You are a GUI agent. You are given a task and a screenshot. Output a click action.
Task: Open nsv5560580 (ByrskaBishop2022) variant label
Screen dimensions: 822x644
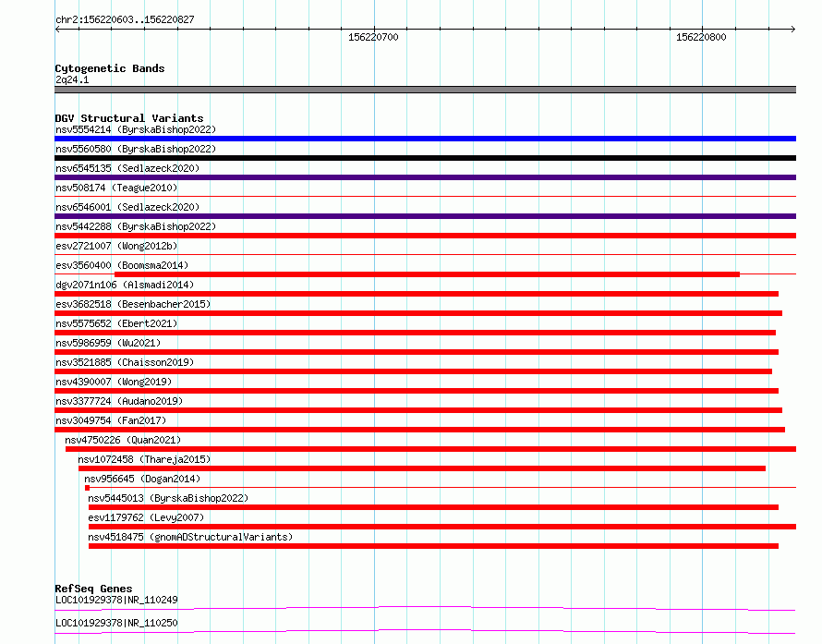click(x=136, y=149)
